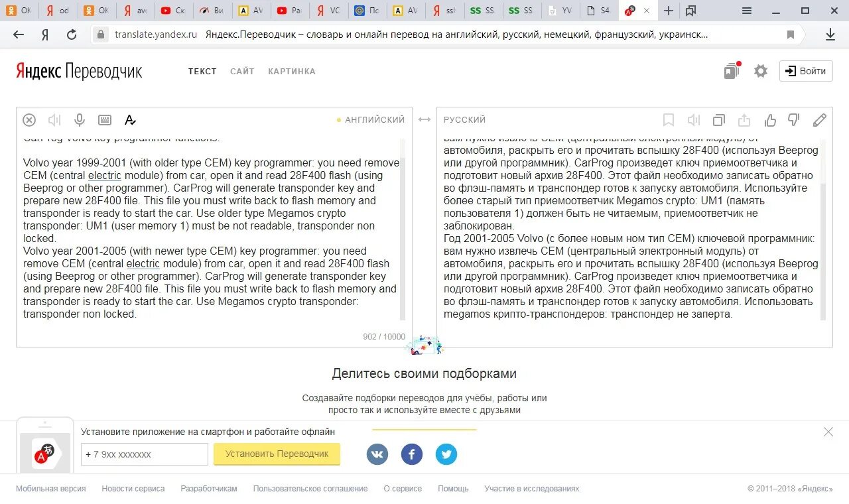849x504 pixels.
Task: Switch to the КАРТИНКА mode tab
Action: [292, 71]
